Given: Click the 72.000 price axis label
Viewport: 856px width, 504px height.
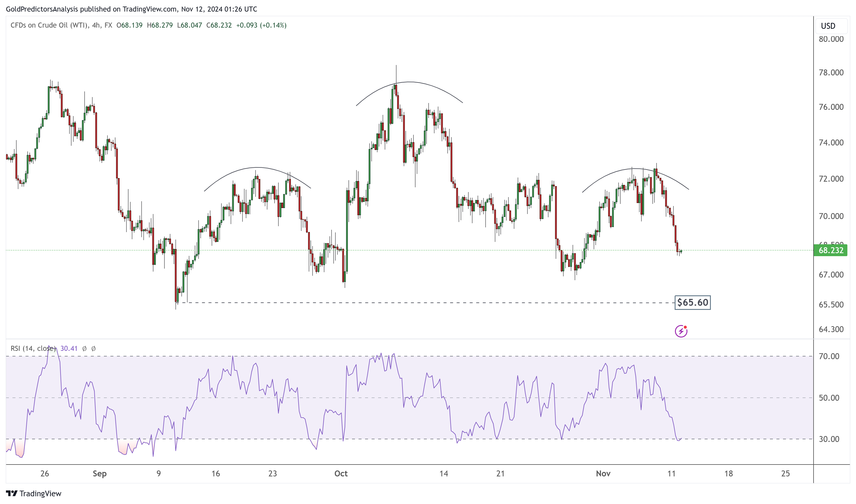Looking at the screenshot, I should pyautogui.click(x=831, y=179).
